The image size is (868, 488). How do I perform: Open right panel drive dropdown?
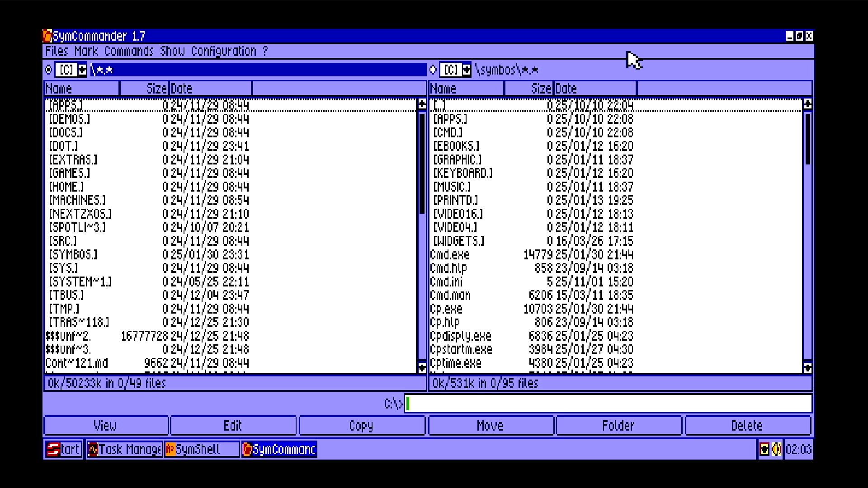click(467, 70)
